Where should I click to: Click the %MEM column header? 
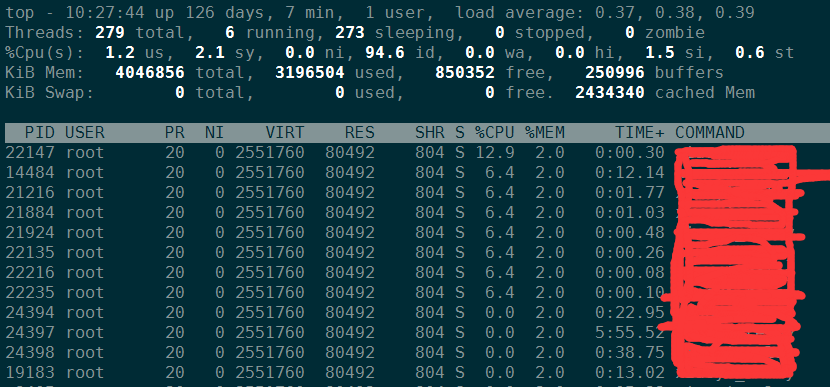(x=545, y=132)
